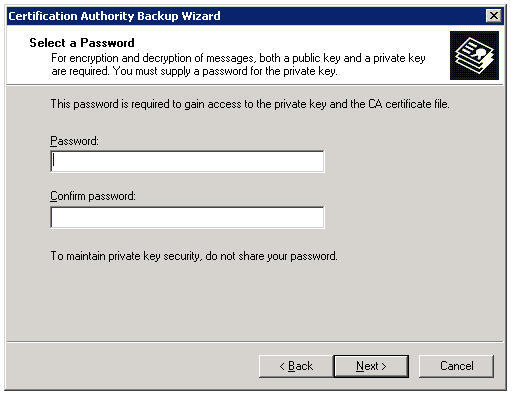The height and width of the screenshot is (396, 514).
Task: Go to previous step with Back
Action: click(x=296, y=366)
